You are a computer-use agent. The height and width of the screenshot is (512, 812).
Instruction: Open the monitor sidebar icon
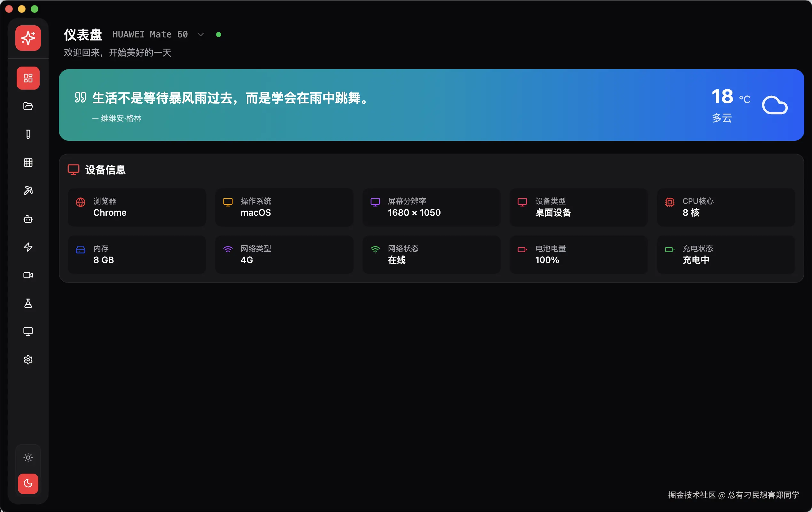(x=28, y=332)
